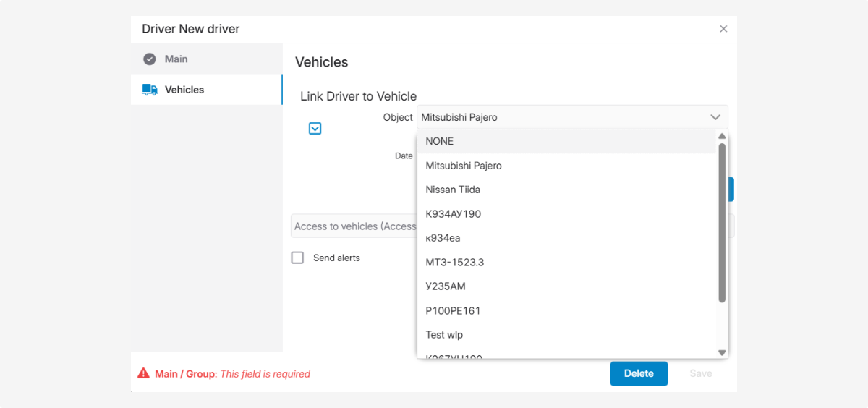Click the red warning triangle icon

click(x=144, y=374)
